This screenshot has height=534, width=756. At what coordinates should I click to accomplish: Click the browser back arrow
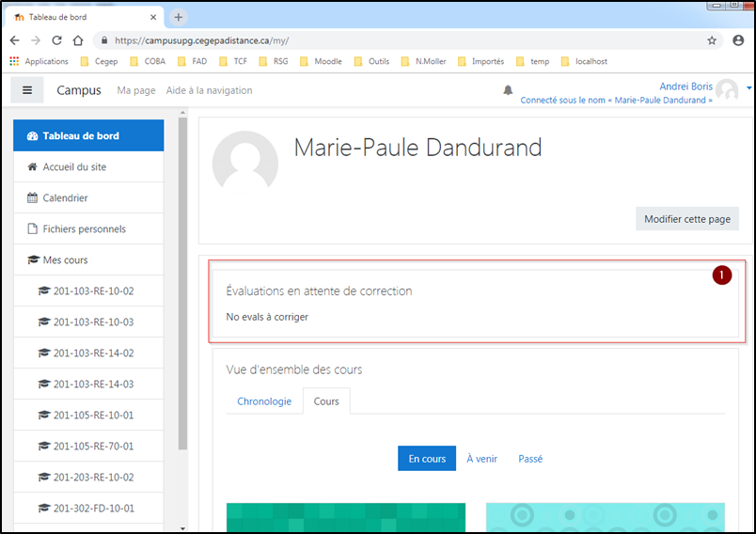pos(14,40)
